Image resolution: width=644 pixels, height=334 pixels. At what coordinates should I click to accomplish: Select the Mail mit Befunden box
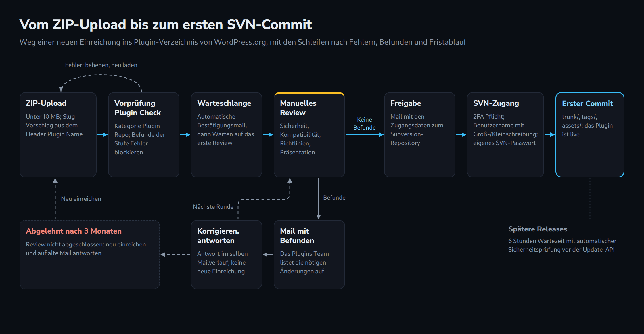(309, 255)
